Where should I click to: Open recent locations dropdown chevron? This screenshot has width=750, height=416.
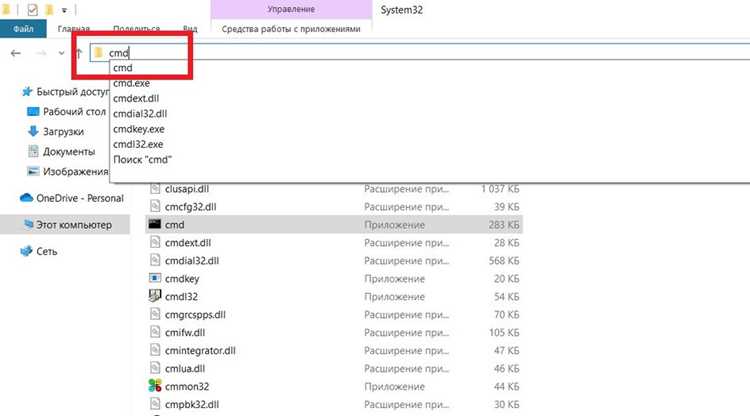tap(61, 53)
